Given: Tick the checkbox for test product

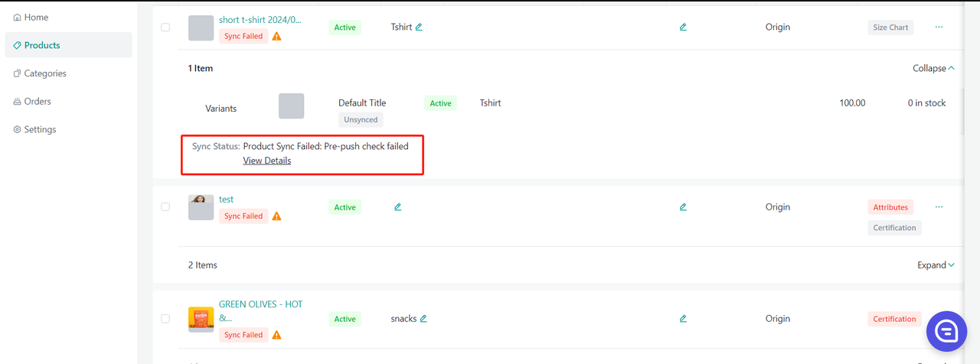Looking at the screenshot, I should point(165,207).
